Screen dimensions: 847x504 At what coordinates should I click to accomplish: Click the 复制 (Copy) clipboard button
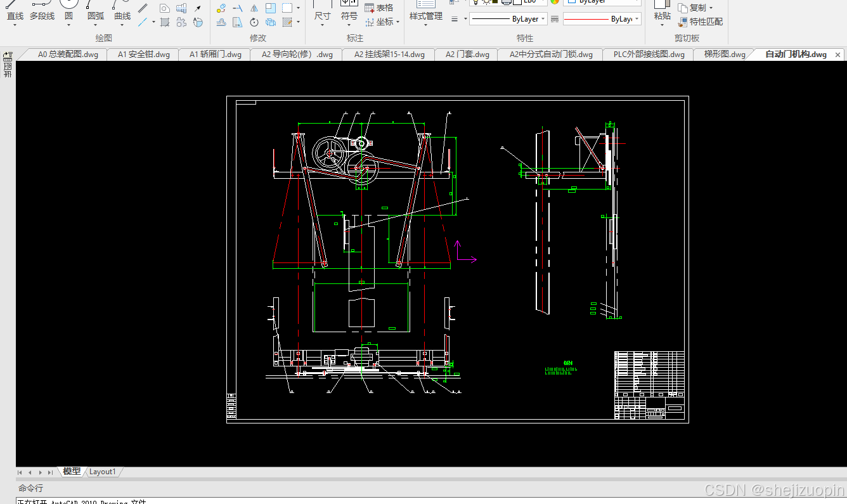point(692,8)
